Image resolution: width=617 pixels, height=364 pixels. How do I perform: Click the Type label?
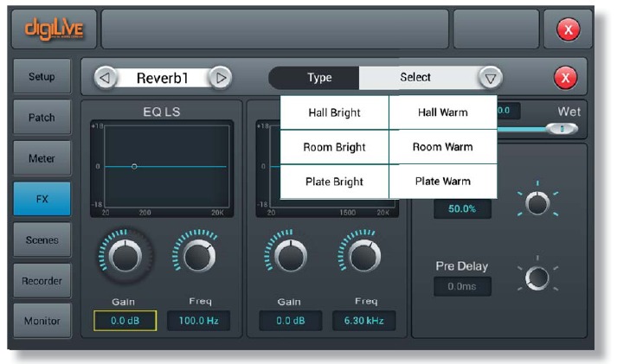[319, 78]
